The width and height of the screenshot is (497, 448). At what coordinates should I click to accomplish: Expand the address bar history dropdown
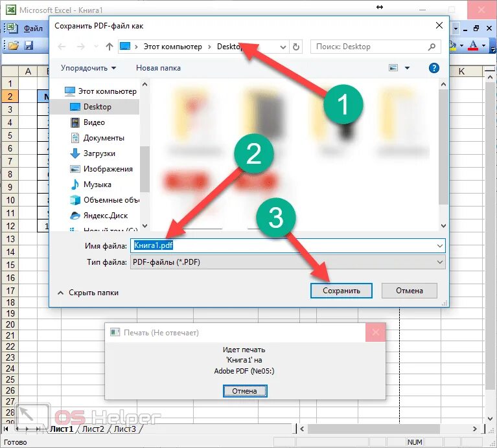point(283,47)
